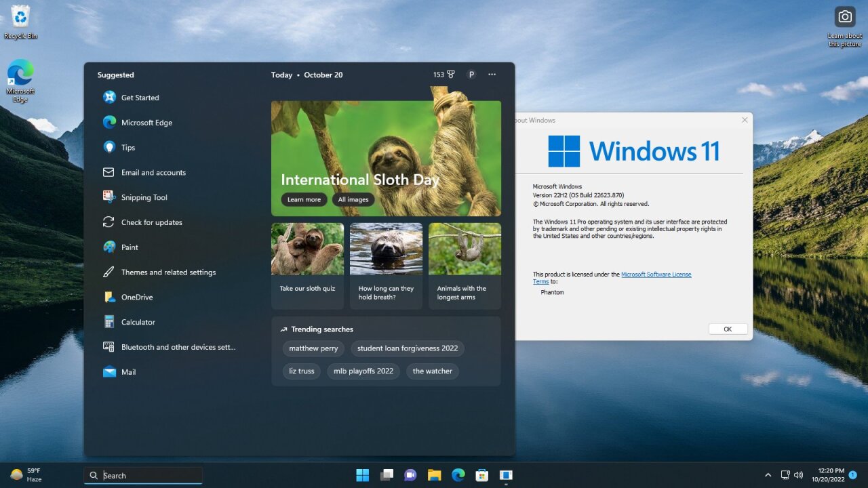Open Task View on the taskbar
This screenshot has height=488, width=868.
(x=387, y=475)
